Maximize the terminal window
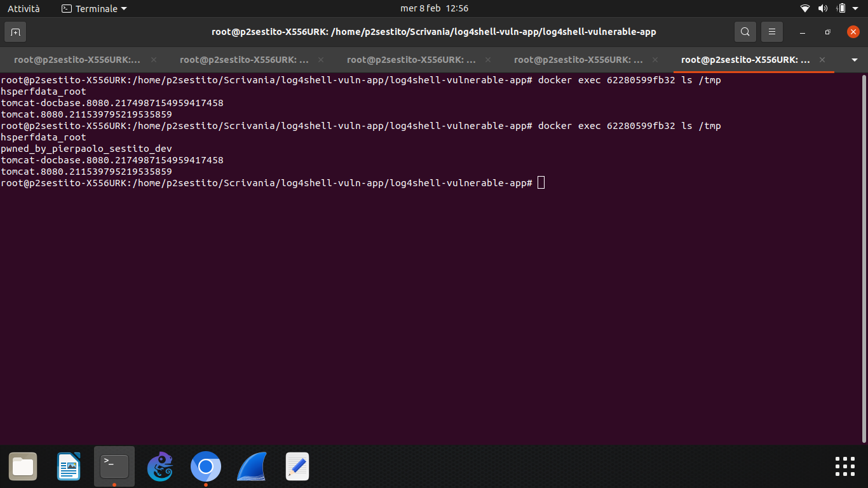Screen dimensions: 868x488 pyautogui.click(x=827, y=32)
